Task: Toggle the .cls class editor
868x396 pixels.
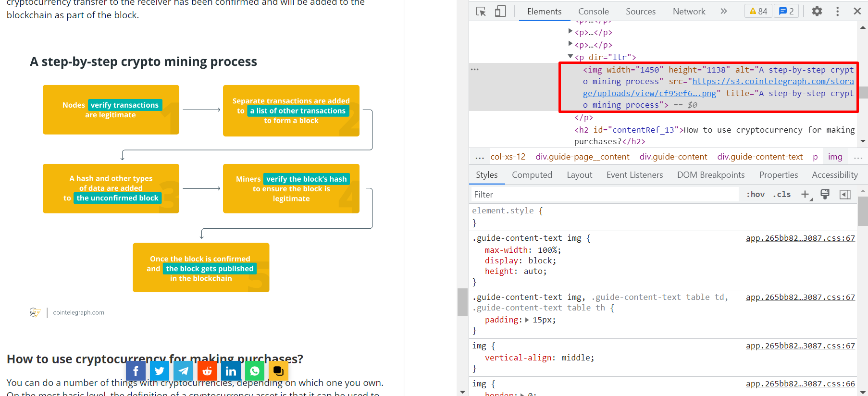Action: (781, 194)
